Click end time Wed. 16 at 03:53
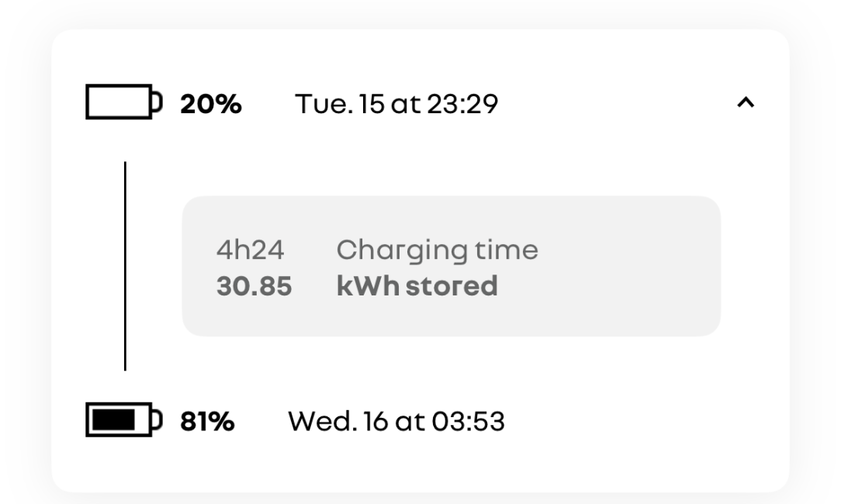Image resolution: width=841 pixels, height=504 pixels. (x=396, y=422)
